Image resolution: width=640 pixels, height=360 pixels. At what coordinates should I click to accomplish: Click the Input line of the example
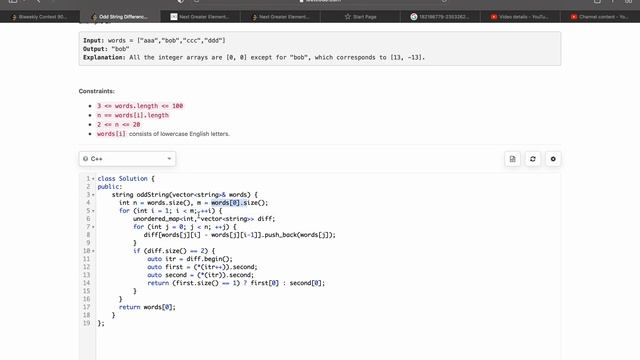(154, 40)
